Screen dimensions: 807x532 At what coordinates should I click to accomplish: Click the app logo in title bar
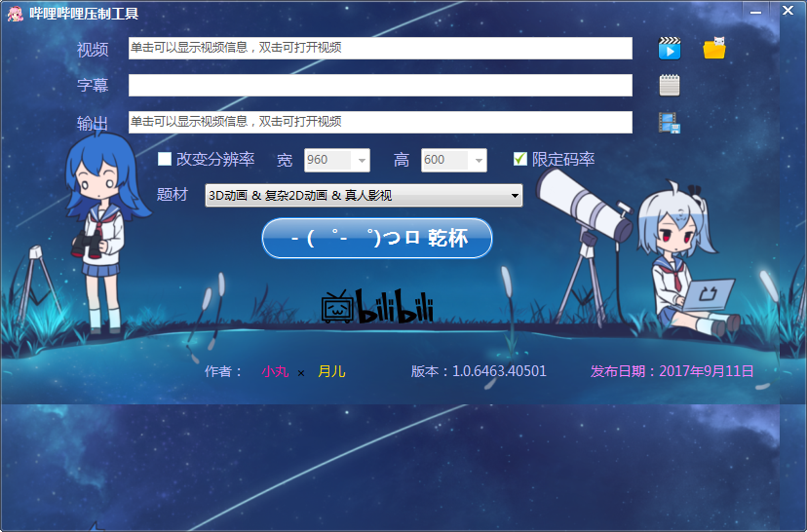click(x=15, y=14)
